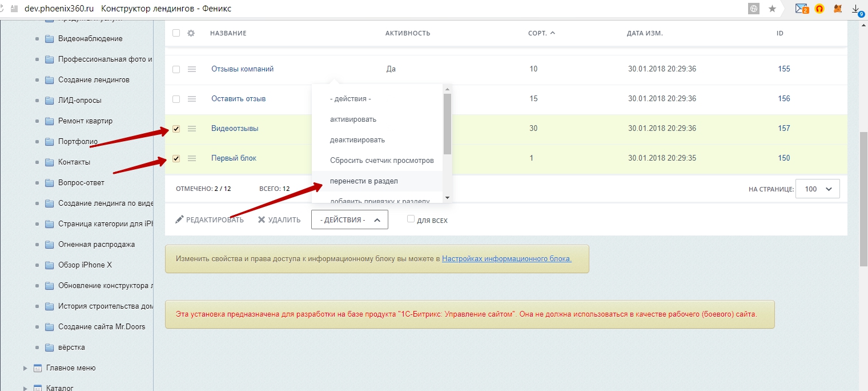The image size is (868, 391).
Task: Click the bookmark star icon in address bar
Action: [x=772, y=9]
